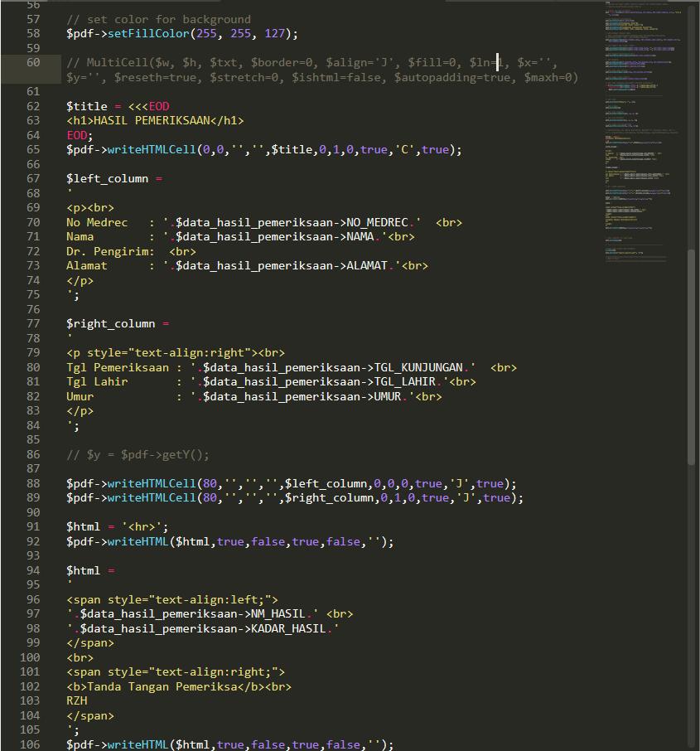Viewport: 700px width, 751px height.
Task: Click line number 88 in gutter
Action: 33,483
